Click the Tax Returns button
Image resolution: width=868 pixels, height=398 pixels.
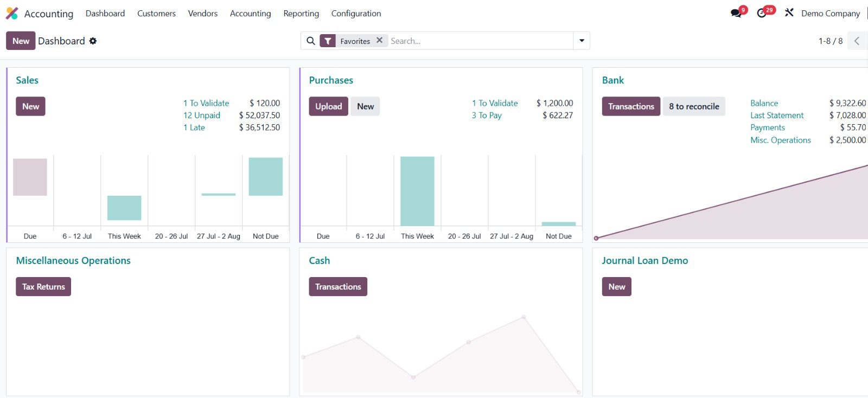[43, 287]
